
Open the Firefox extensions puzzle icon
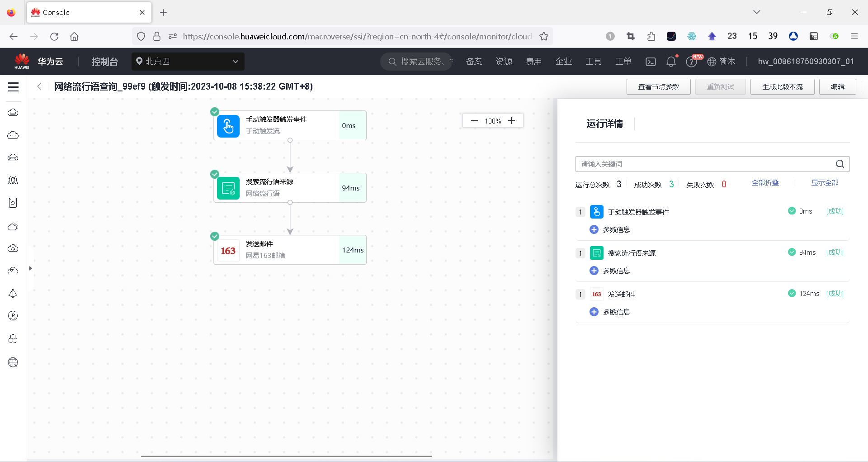651,36
